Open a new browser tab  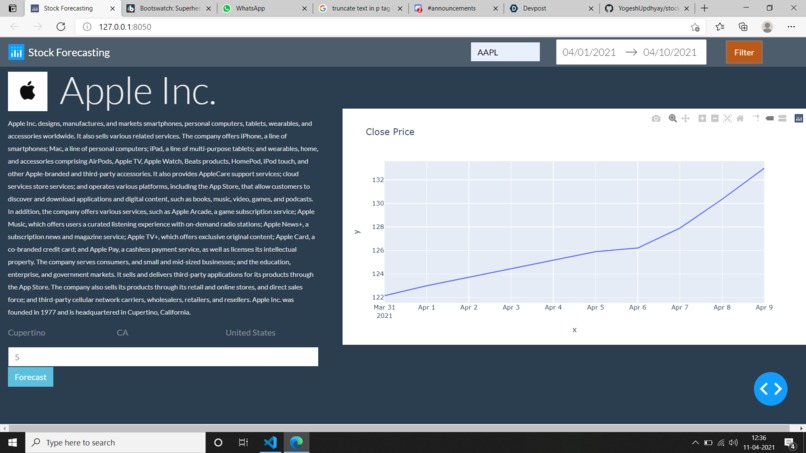pos(704,8)
